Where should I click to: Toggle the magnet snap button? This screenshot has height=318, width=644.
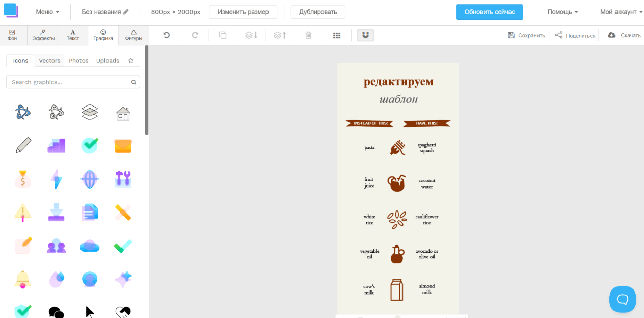365,35
